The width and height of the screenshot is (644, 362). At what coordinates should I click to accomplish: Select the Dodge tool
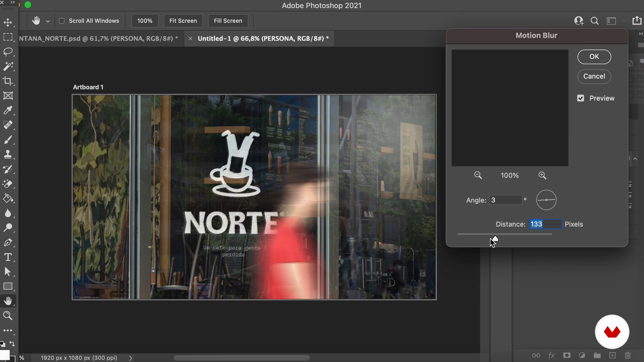click(x=8, y=228)
